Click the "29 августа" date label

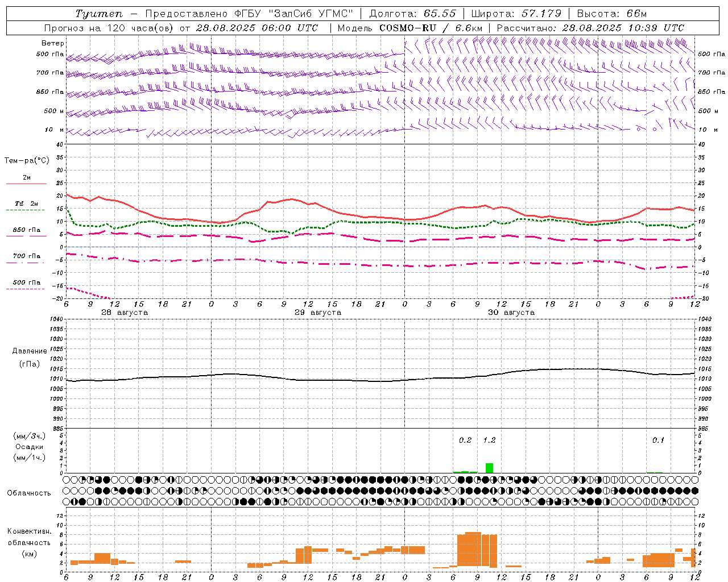[x=318, y=313]
